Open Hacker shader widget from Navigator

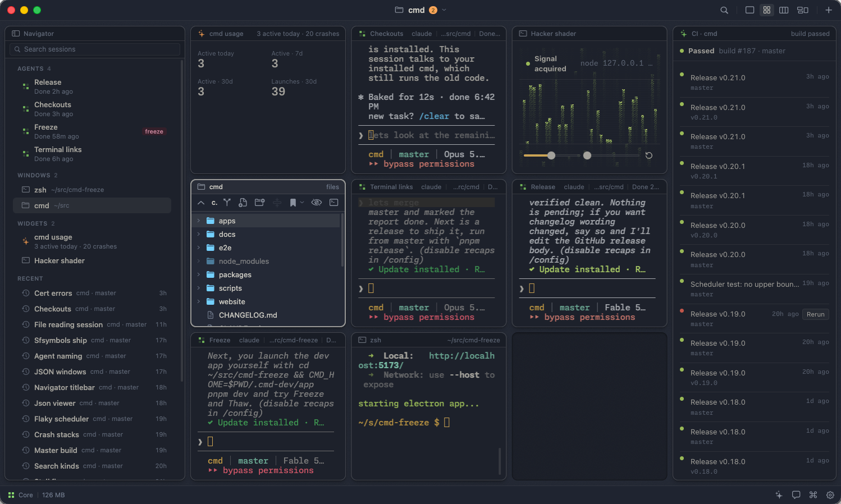click(92, 260)
